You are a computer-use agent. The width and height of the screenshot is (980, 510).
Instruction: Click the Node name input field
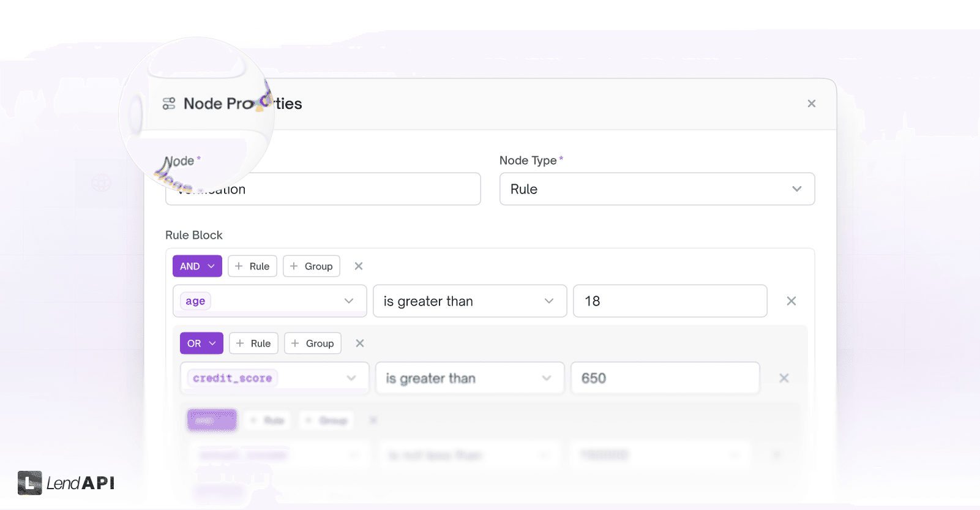323,189
